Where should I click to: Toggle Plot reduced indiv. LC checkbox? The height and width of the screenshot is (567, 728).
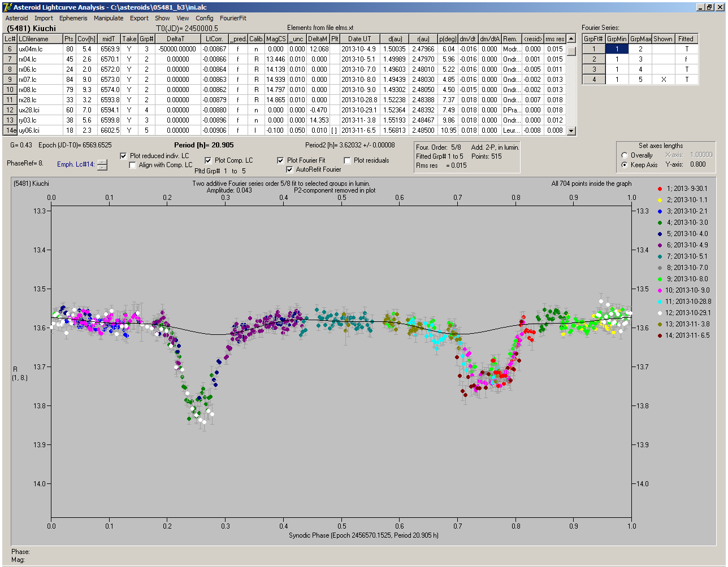(x=124, y=156)
